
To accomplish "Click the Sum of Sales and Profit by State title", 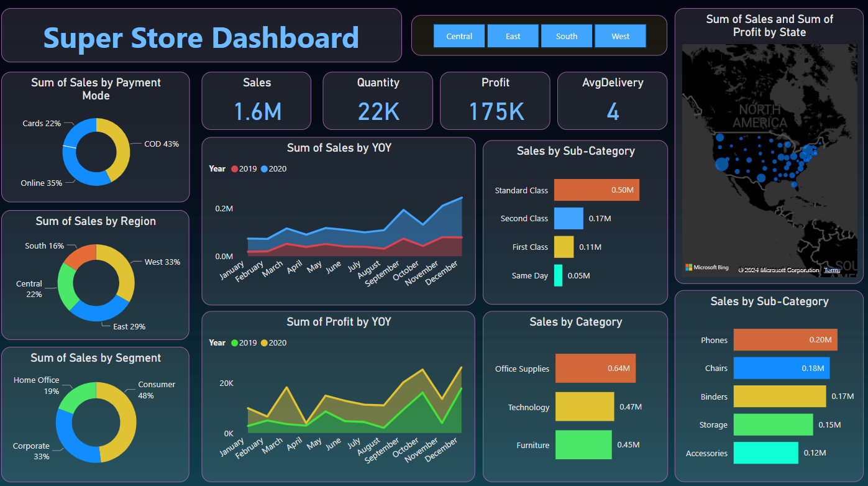I will tap(769, 25).
